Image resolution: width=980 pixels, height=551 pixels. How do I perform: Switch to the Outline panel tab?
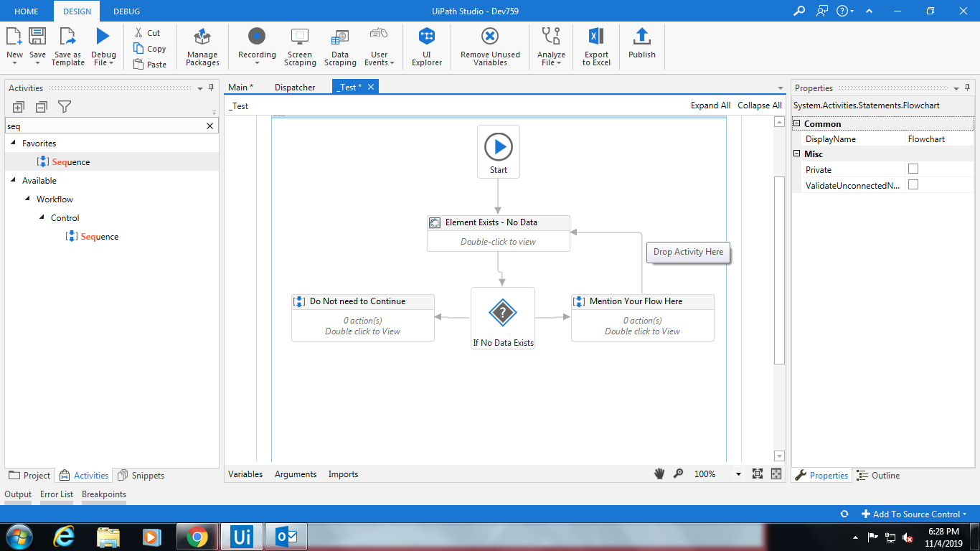(x=878, y=475)
